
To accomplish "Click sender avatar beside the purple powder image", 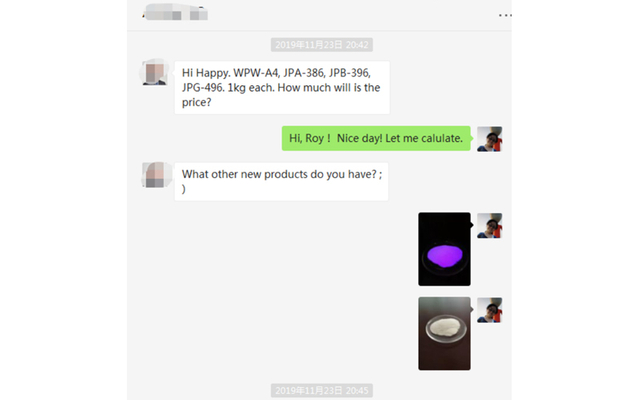I will click(489, 226).
